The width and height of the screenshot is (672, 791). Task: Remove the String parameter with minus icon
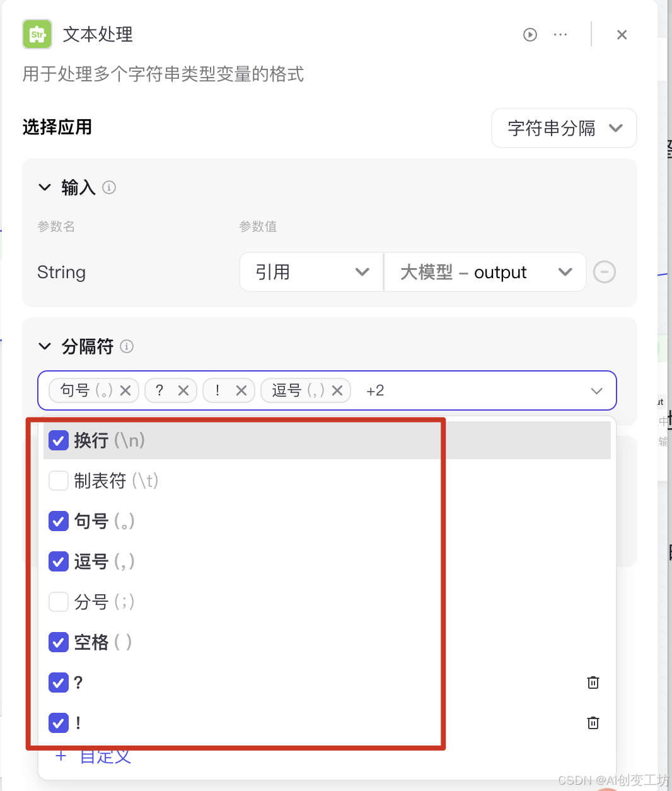point(605,272)
